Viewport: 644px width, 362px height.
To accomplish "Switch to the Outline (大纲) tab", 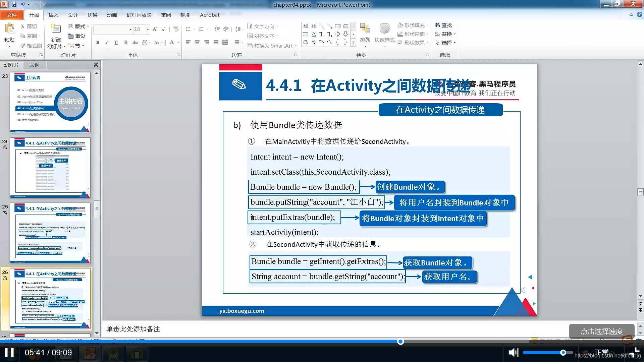I will (x=34, y=65).
